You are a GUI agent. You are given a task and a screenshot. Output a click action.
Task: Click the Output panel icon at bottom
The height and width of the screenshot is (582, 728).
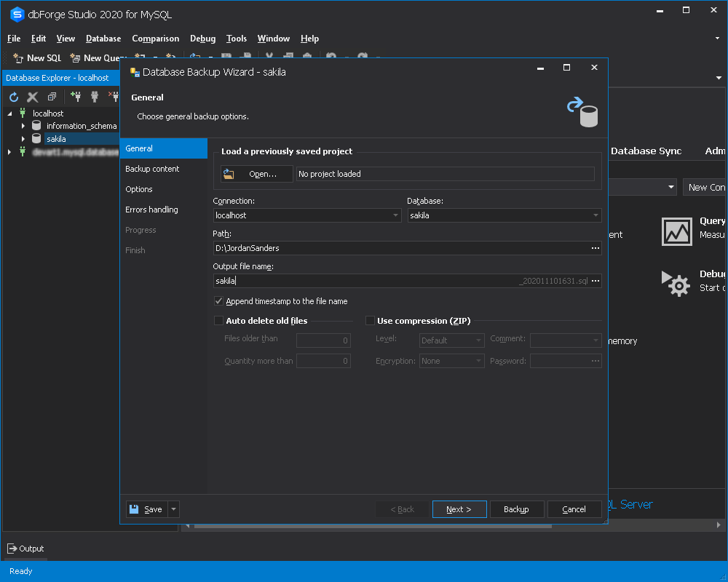[x=12, y=549]
